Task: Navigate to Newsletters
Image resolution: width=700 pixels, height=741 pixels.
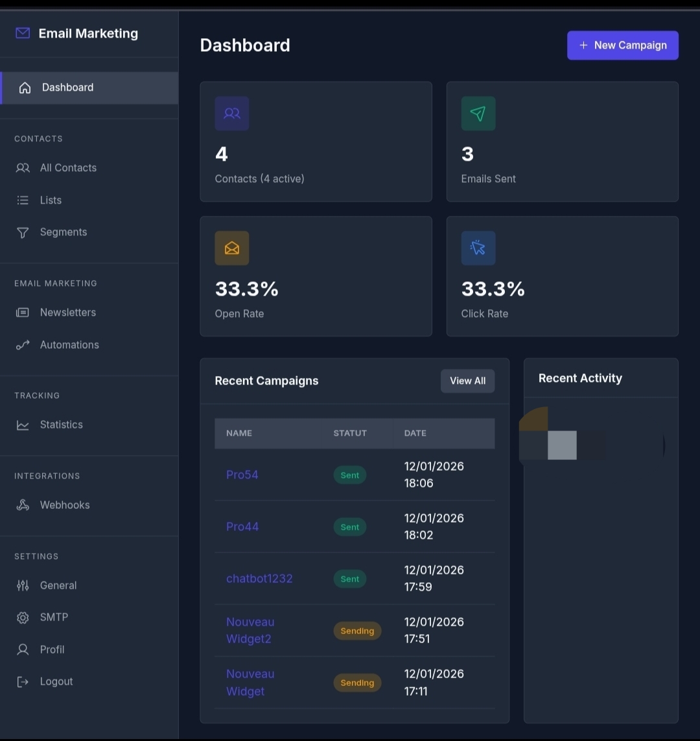Action: [67, 312]
